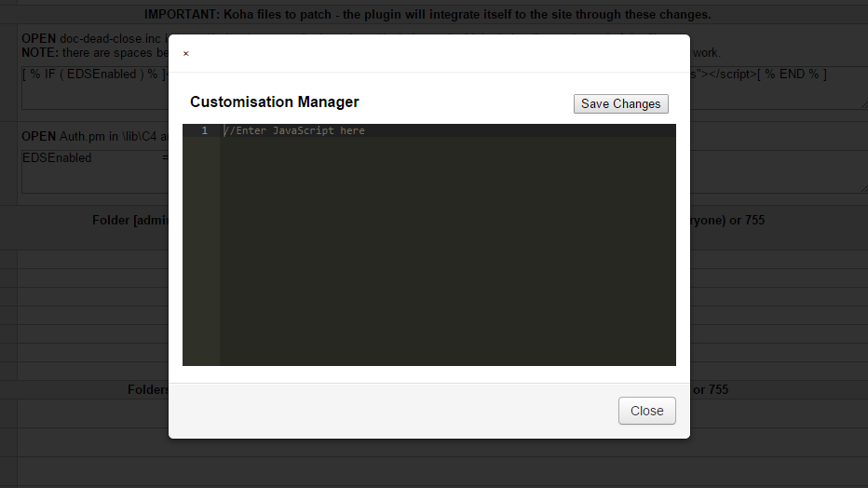
Task: Click the dimmed backdrop below the dialog
Action: 428,464
